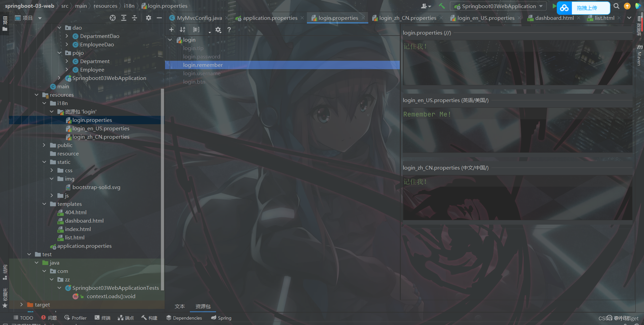Hide the project panel with minus icon
Viewport: 644px width, 325px height.
coord(159,18)
